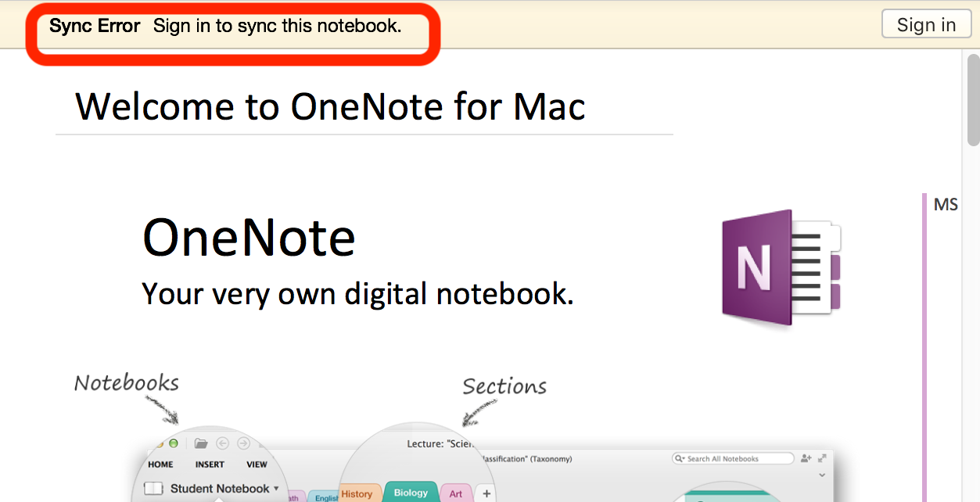The width and height of the screenshot is (980, 502).
Task: Select the Art section tab
Action: coord(456,493)
